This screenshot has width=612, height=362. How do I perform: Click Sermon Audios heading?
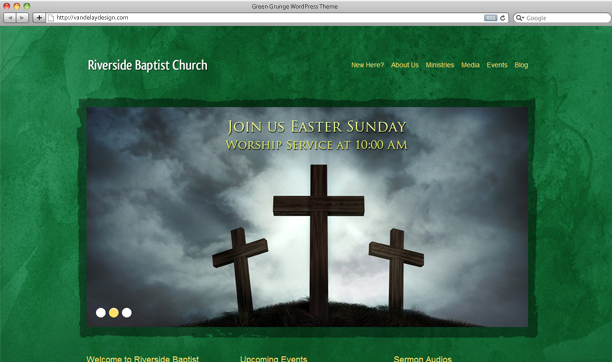click(423, 358)
